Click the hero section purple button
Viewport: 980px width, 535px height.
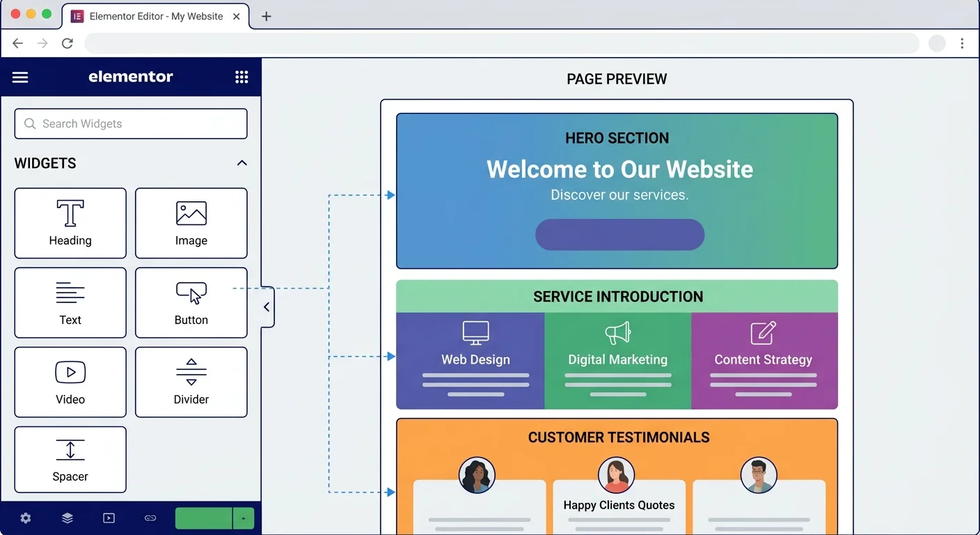[619, 235]
